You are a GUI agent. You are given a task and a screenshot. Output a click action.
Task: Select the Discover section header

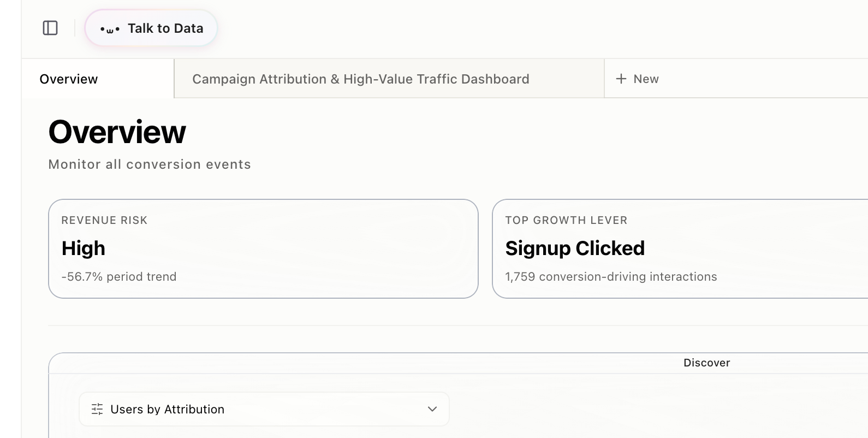[706, 363]
